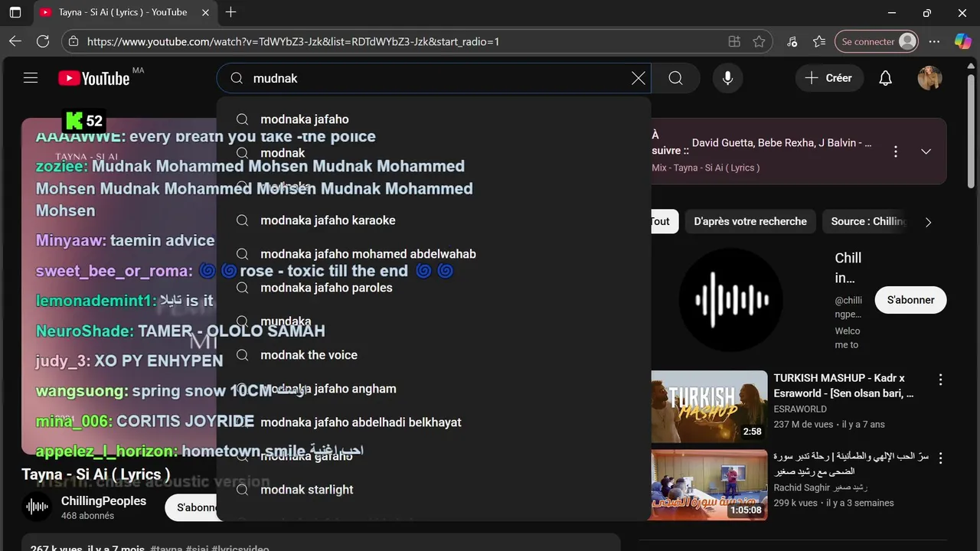Add page to favorites star icon
The image size is (980, 551).
pos(759,41)
